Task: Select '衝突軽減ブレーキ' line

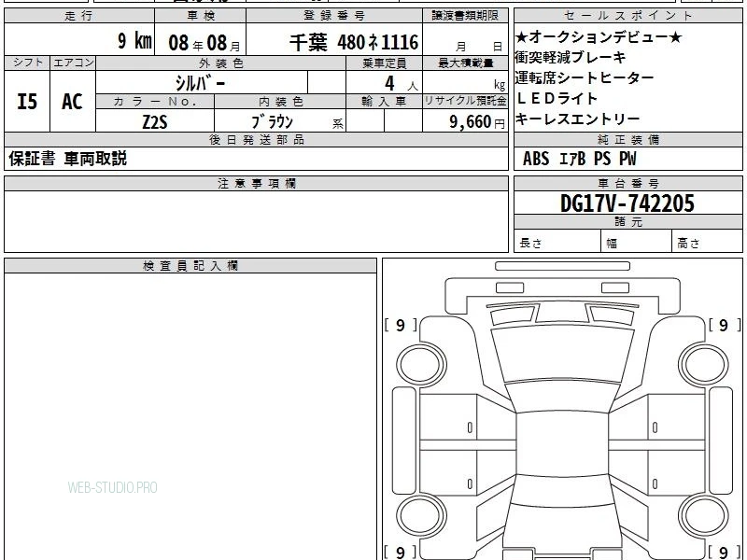Action: point(571,57)
